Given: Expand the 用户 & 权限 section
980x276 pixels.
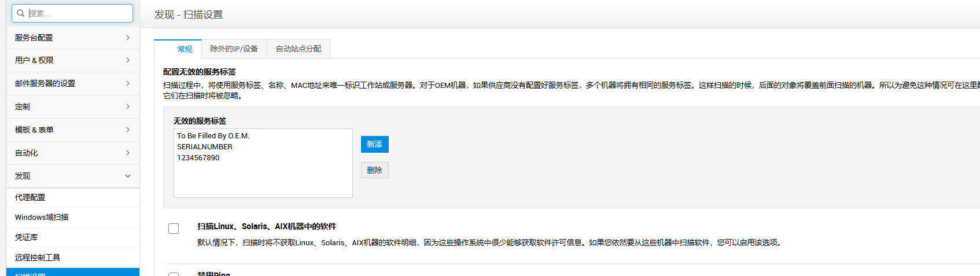Looking at the screenshot, I should [x=72, y=60].
